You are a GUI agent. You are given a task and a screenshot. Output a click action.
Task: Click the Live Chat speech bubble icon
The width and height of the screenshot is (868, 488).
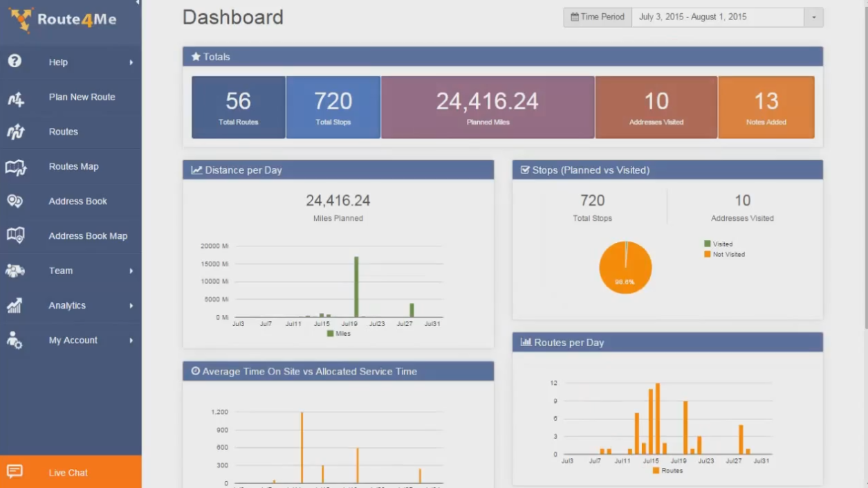(x=15, y=472)
